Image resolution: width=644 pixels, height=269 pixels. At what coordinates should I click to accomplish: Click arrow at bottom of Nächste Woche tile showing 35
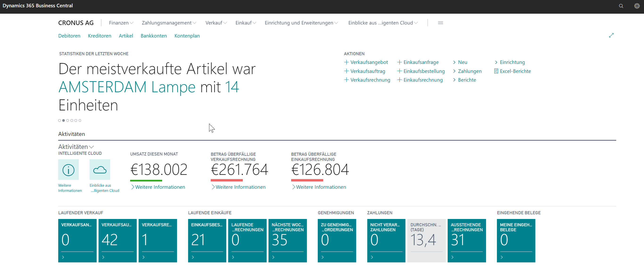273,257
